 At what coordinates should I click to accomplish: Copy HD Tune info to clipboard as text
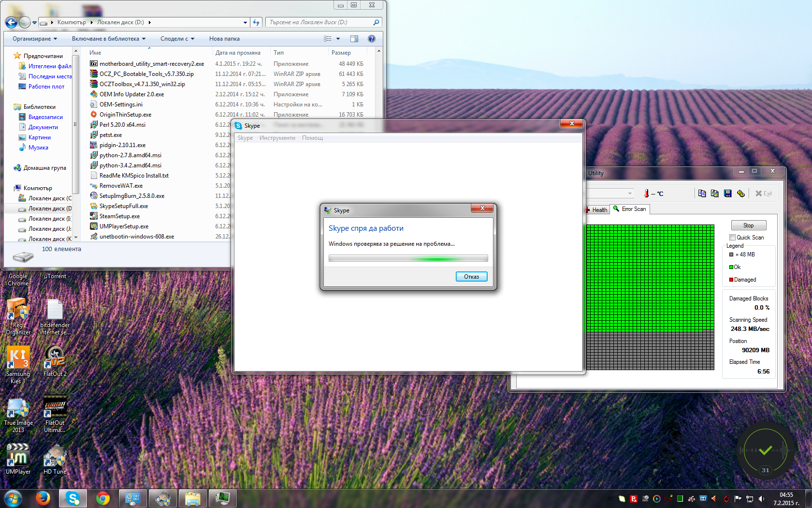point(702,194)
